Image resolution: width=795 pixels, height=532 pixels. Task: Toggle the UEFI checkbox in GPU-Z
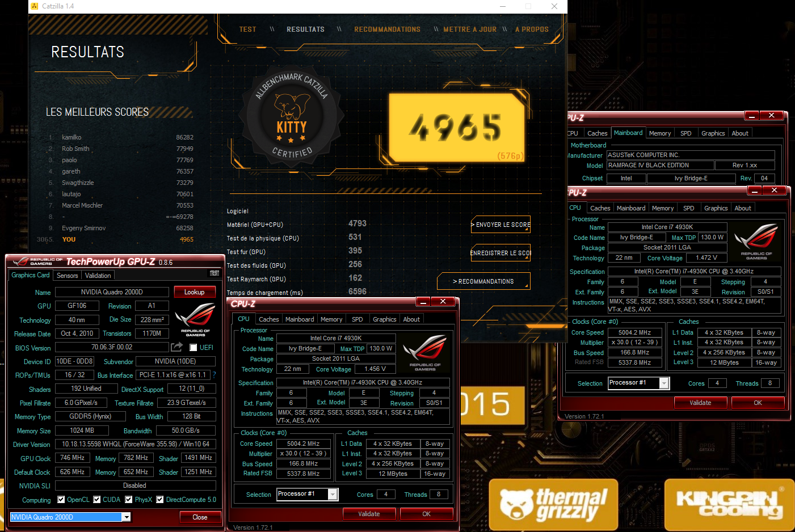click(193, 348)
